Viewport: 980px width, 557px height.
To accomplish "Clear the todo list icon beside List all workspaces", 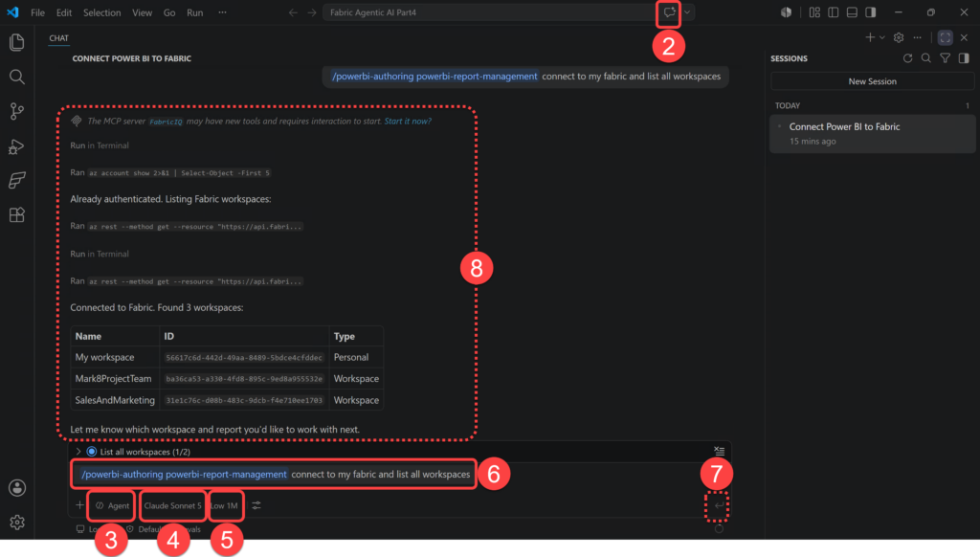I will point(720,451).
